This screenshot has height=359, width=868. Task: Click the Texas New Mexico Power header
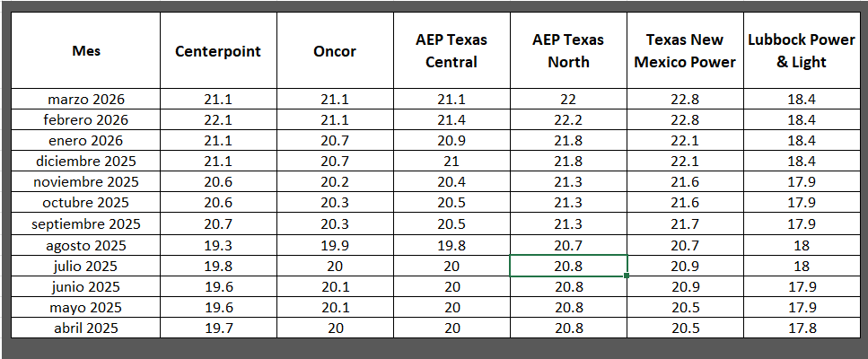(x=685, y=51)
